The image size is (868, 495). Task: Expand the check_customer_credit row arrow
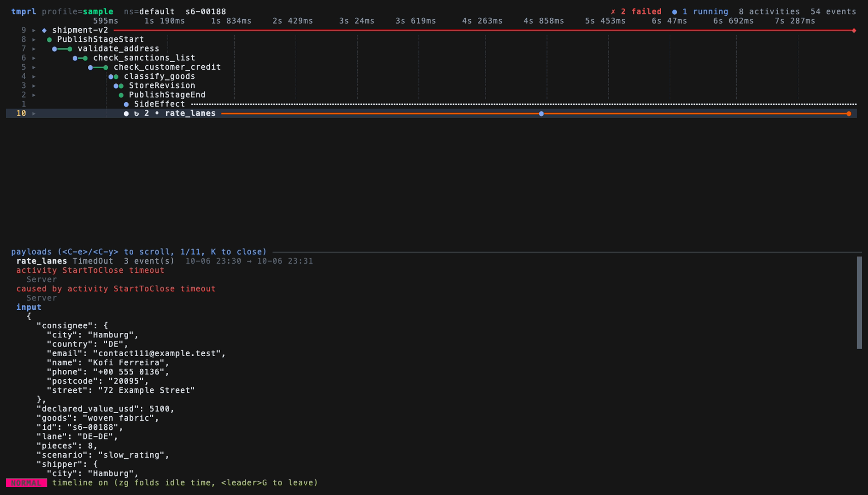[x=34, y=67]
